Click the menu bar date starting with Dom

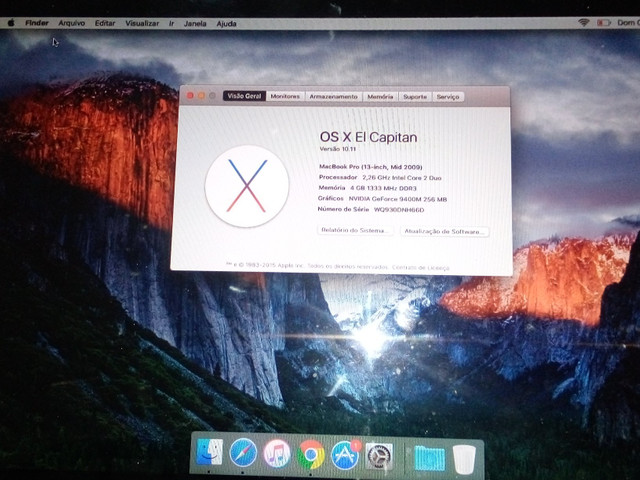628,23
